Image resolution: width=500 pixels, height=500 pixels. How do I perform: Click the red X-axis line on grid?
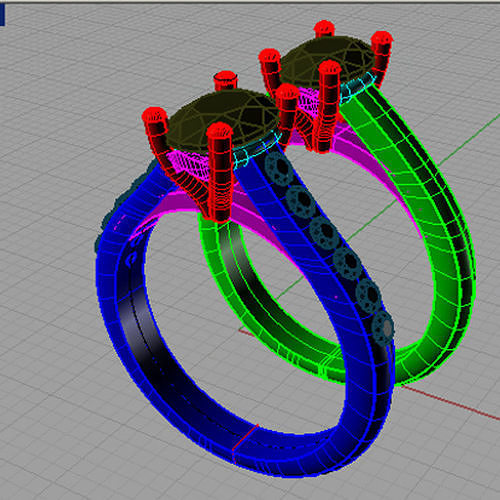pyautogui.click(x=450, y=403)
